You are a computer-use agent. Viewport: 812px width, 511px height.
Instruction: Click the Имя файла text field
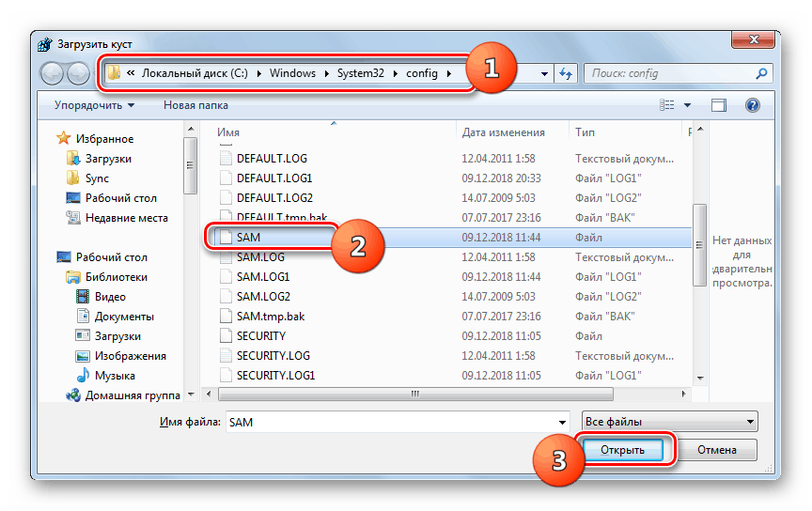391,422
